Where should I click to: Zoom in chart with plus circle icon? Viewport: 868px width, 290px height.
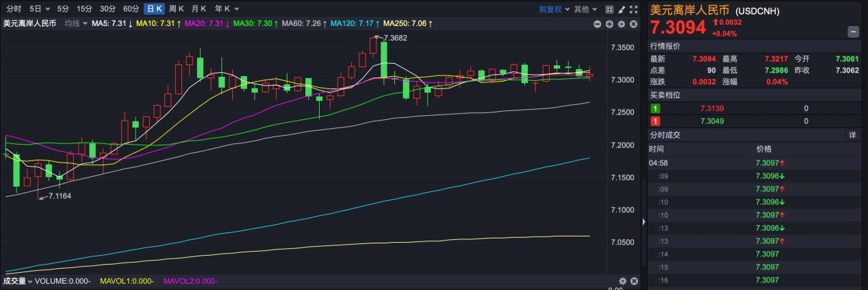click(609, 24)
